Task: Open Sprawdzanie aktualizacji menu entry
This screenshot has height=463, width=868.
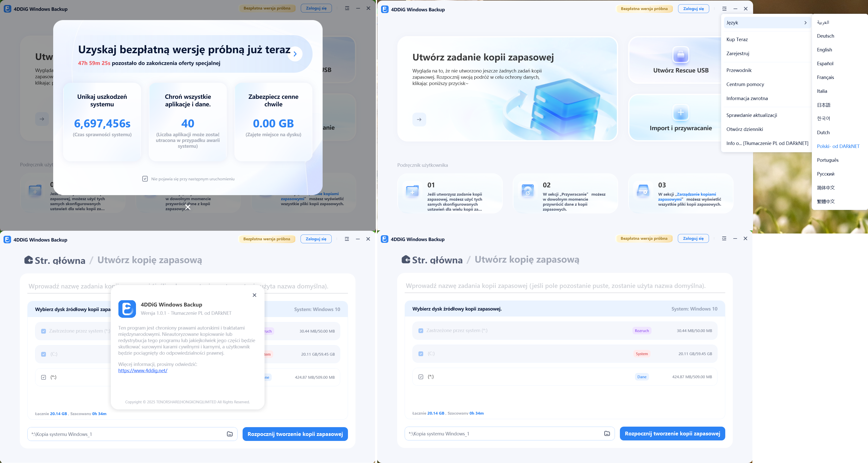Action: (x=752, y=115)
